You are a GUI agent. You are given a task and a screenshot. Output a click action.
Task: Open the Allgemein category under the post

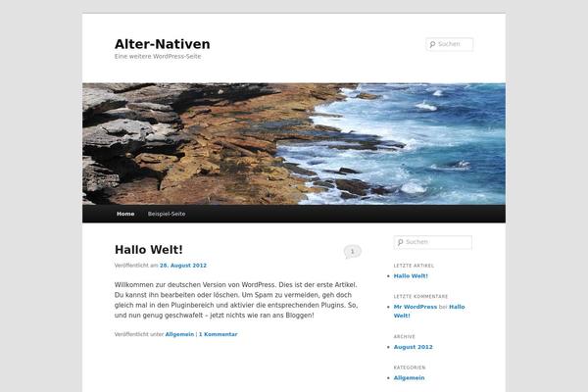179,334
